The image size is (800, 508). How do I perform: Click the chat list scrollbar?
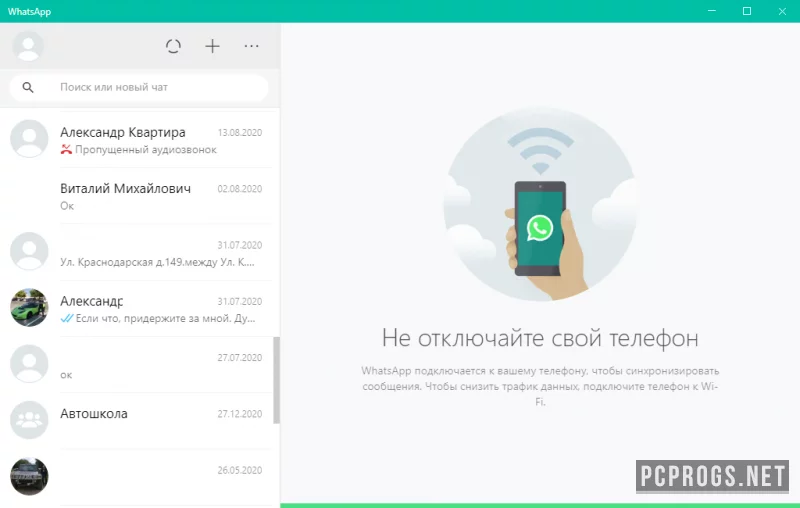click(x=277, y=380)
